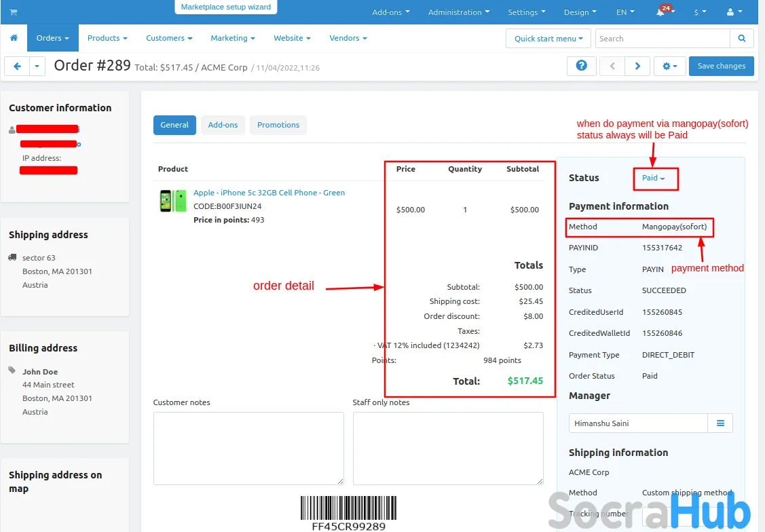This screenshot has height=532, width=765.
Task: Open the Vendors menu
Action: pos(348,38)
